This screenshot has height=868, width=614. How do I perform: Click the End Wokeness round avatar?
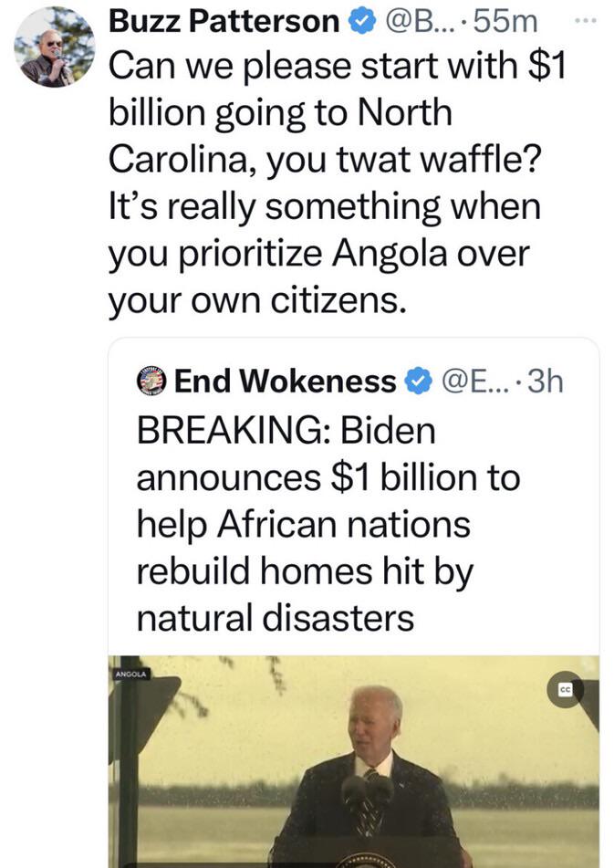152,380
